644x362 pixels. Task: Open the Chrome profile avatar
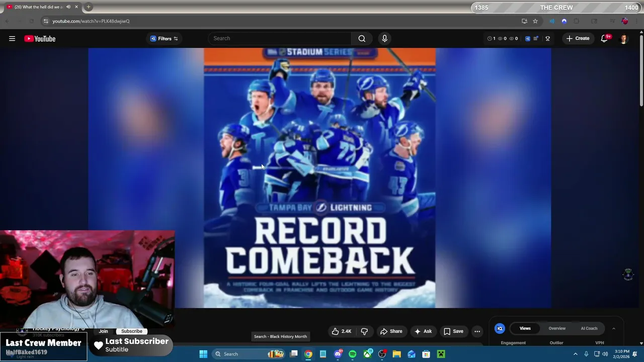coord(625,21)
